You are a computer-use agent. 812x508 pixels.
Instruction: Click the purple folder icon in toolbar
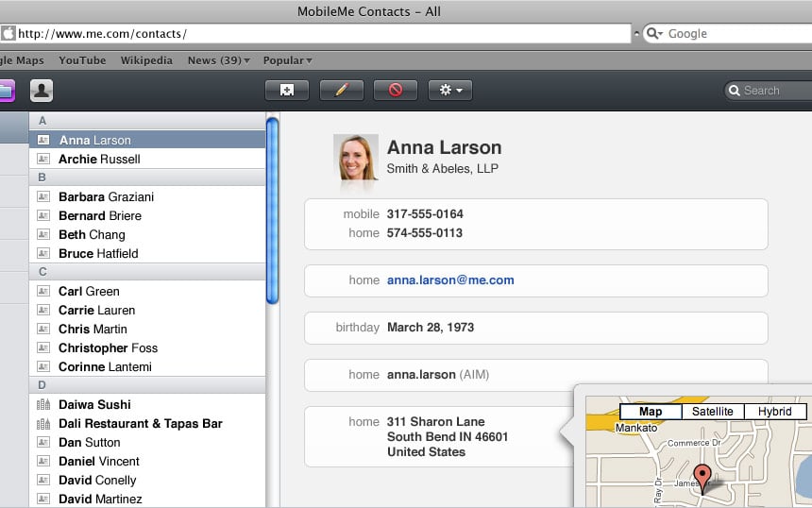point(7,92)
